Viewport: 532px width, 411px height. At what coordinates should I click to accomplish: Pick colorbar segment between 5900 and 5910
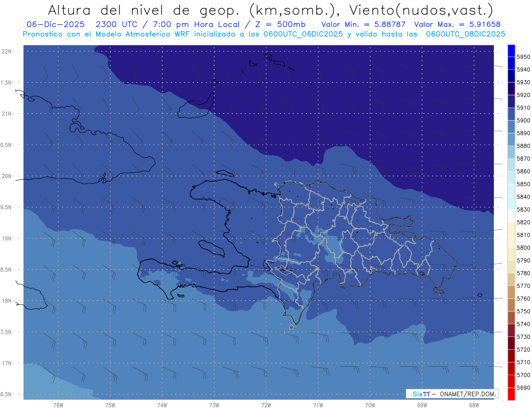pos(511,114)
